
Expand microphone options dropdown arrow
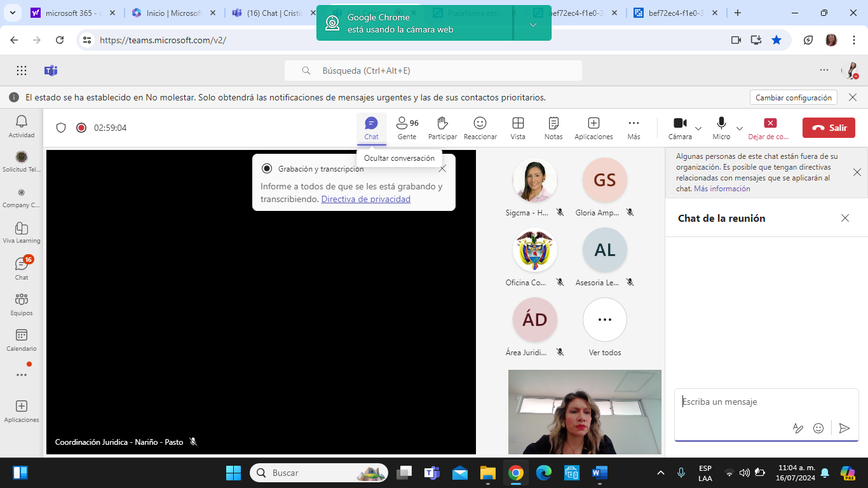pyautogui.click(x=740, y=128)
